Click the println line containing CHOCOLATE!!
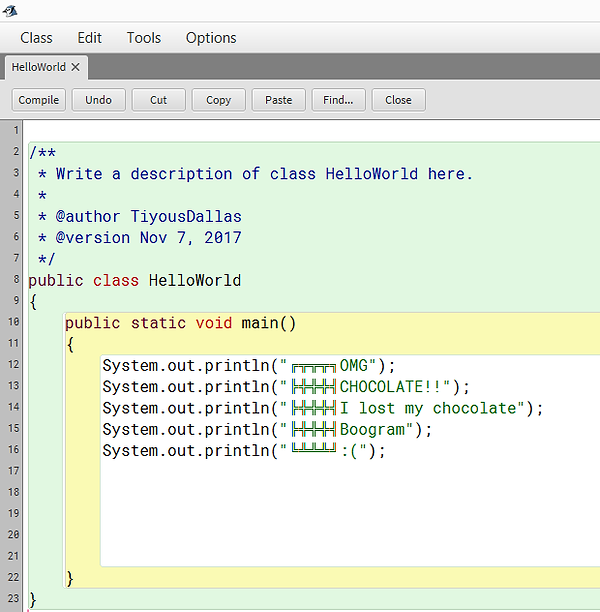 pos(286,387)
